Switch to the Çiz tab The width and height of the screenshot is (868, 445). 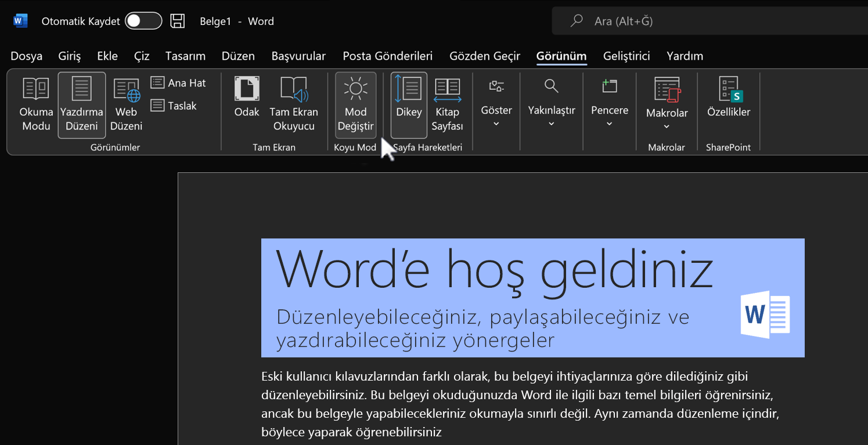[x=142, y=56]
